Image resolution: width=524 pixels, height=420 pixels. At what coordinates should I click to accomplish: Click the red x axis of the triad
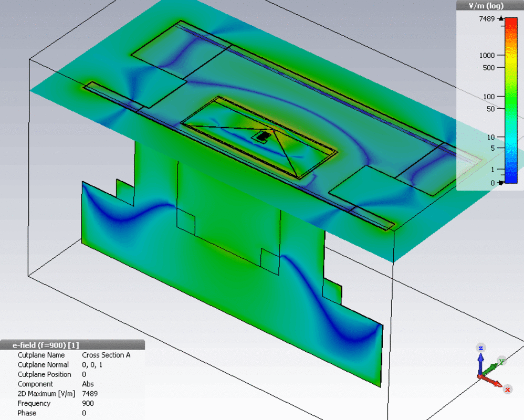(490, 381)
